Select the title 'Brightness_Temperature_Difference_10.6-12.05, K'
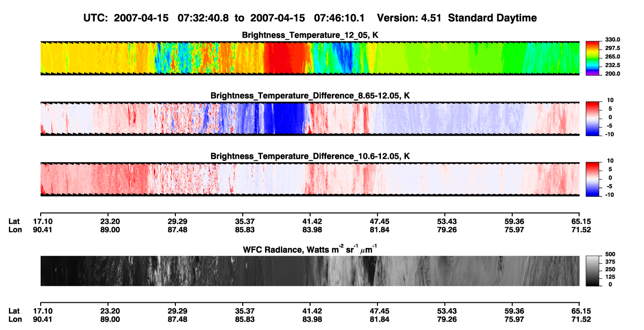 point(310,156)
